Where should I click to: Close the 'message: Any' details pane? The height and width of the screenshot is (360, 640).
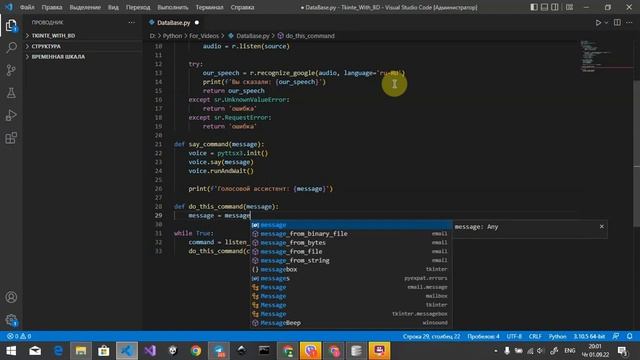pos(602,227)
